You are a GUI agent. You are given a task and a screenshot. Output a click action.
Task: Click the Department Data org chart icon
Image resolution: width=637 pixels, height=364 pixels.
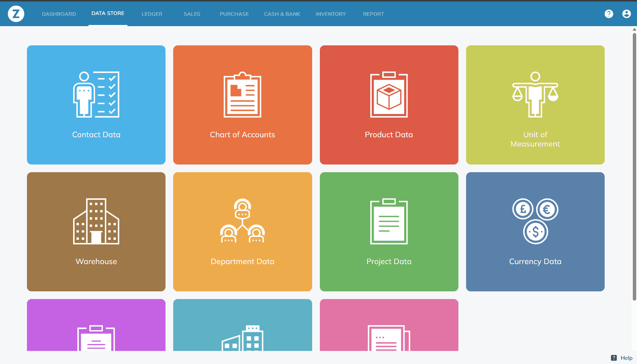point(242,221)
